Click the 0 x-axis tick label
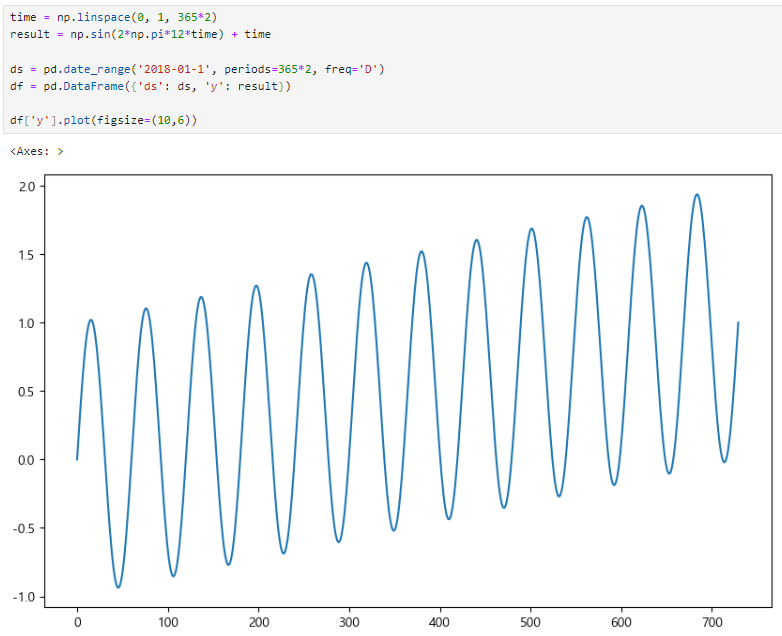The height and width of the screenshot is (636, 782). (77, 622)
